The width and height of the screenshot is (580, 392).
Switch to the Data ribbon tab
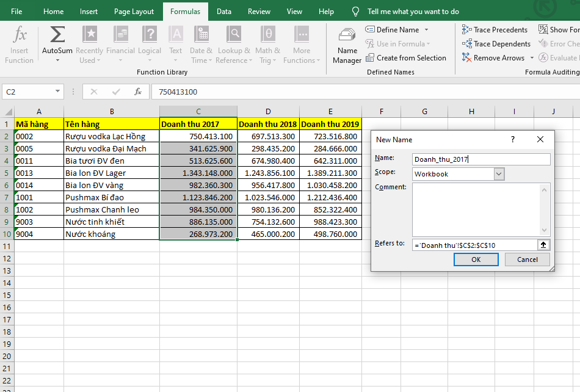point(224,12)
